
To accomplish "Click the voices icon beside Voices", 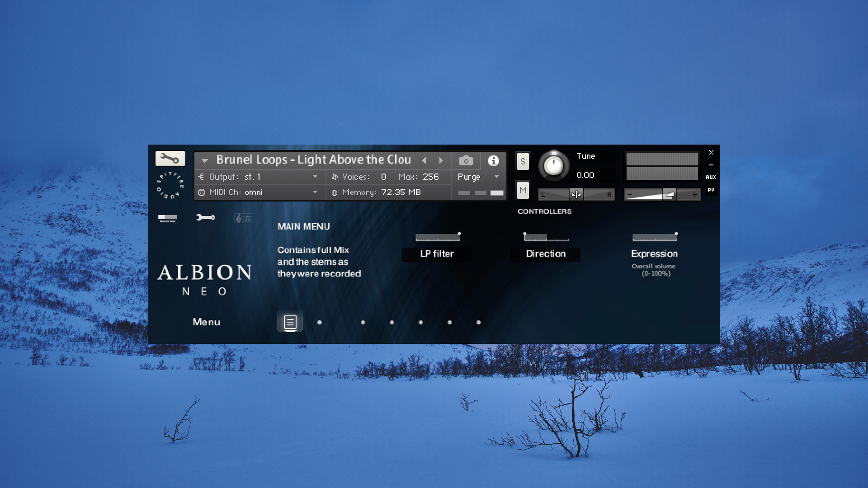I will pos(335,177).
